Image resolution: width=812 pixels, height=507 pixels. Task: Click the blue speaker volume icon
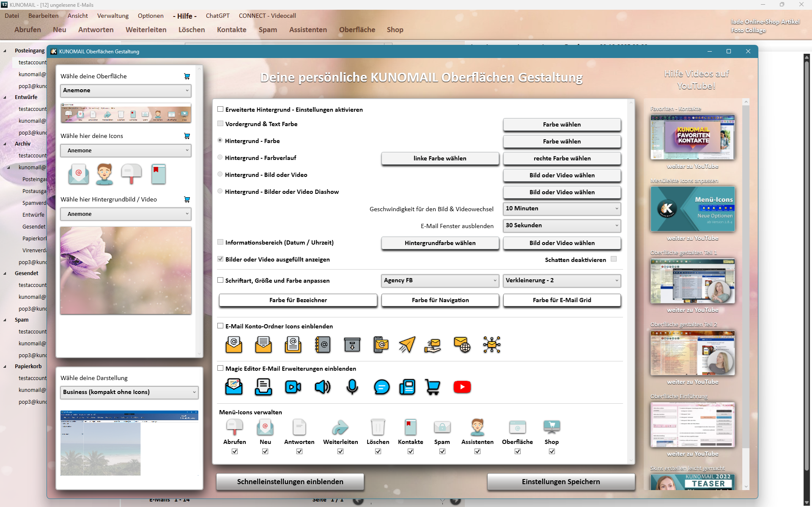[322, 387]
